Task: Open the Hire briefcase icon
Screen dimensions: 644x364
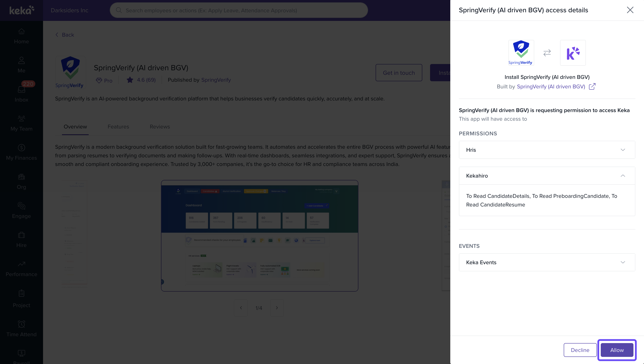Action: [21, 235]
